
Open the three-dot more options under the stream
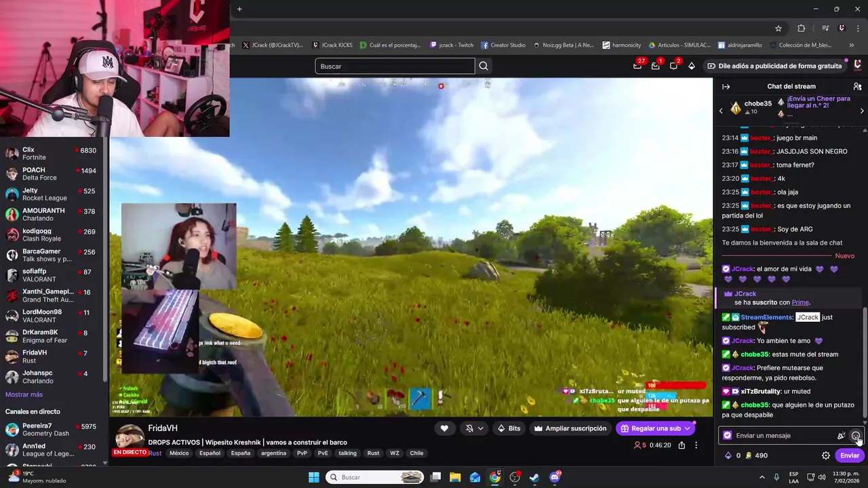696,445
